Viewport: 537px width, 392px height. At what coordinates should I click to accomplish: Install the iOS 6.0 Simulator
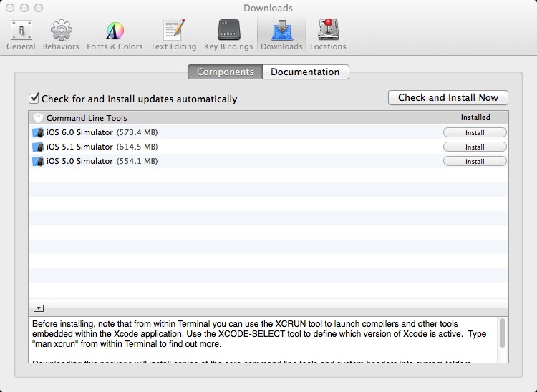(x=475, y=133)
